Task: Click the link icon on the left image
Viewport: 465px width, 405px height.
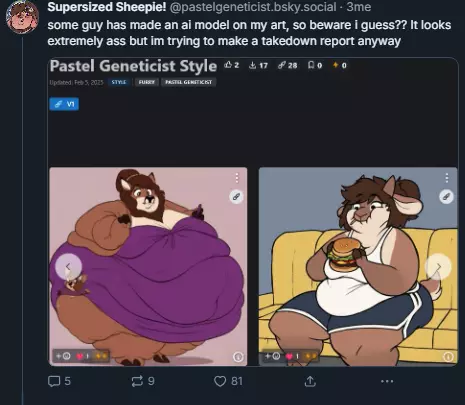Action: (x=236, y=197)
